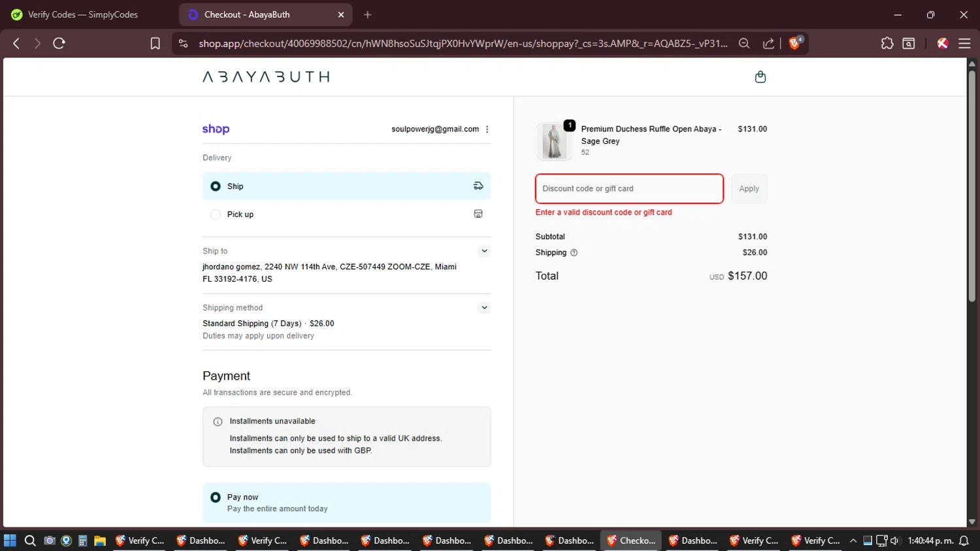This screenshot has height=551, width=980.
Task: Select the Pick up delivery option
Action: pos(346,214)
